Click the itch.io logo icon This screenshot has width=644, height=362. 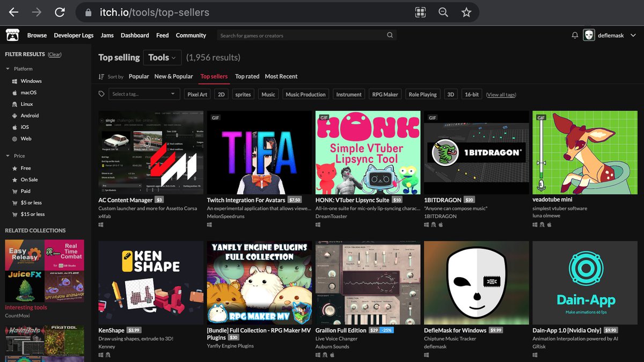(12, 35)
